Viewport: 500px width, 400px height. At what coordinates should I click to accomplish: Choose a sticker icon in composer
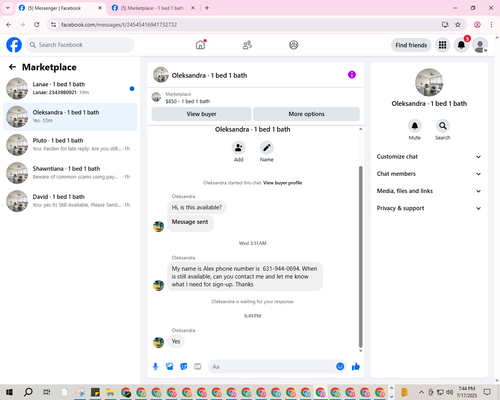pyautogui.click(x=184, y=367)
